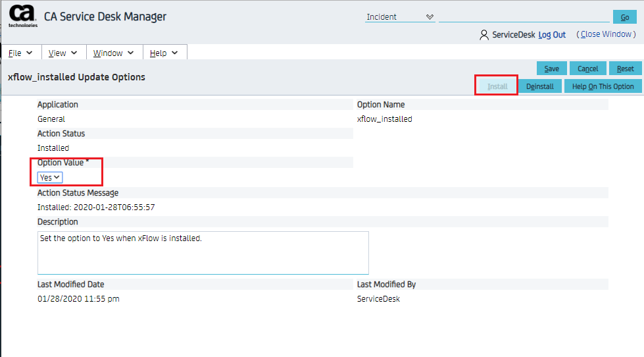This screenshot has width=644, height=357.
Task: Click the CA Technologies logo
Action: (22, 16)
